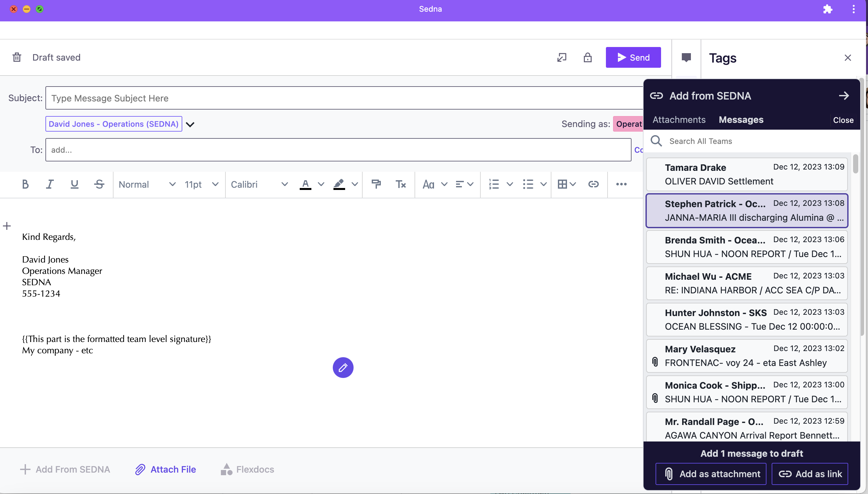This screenshot has height=494, width=868.
Task: Close the Tags panel
Action: tap(848, 58)
